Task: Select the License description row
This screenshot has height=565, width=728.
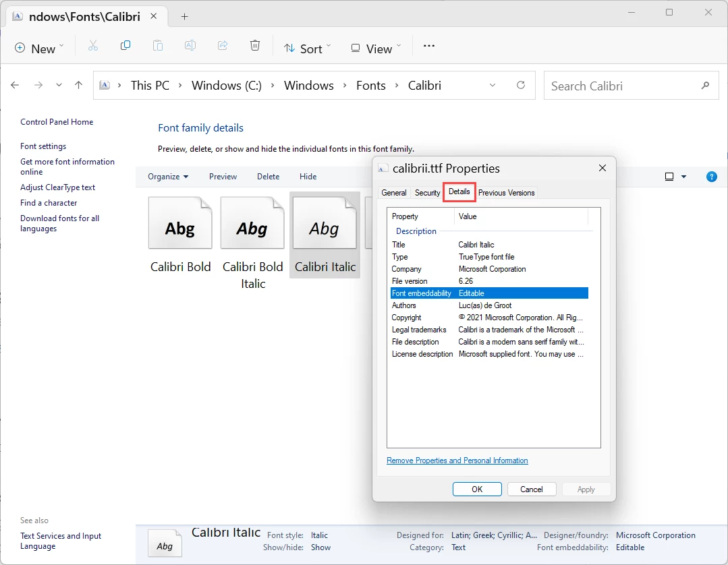Action: (489, 354)
